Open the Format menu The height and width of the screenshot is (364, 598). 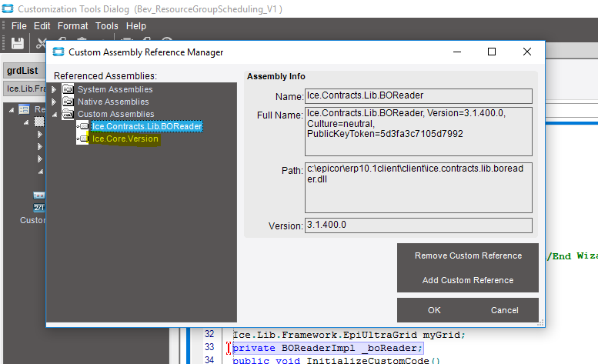point(73,26)
